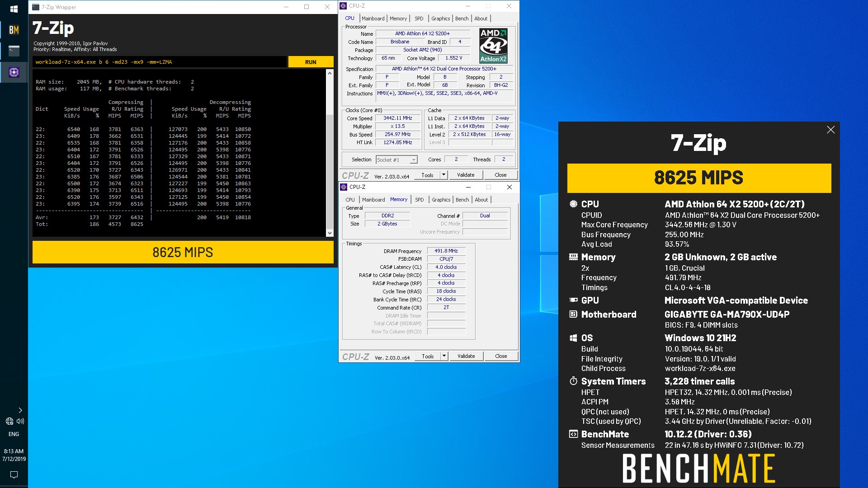Click Close button in upper CPU-Z window

click(x=500, y=175)
